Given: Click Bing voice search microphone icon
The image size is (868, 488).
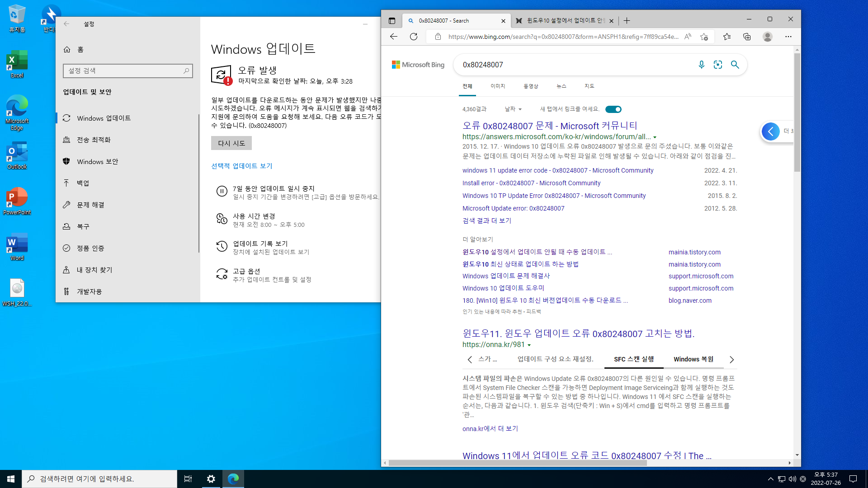Looking at the screenshot, I should click(x=701, y=65).
